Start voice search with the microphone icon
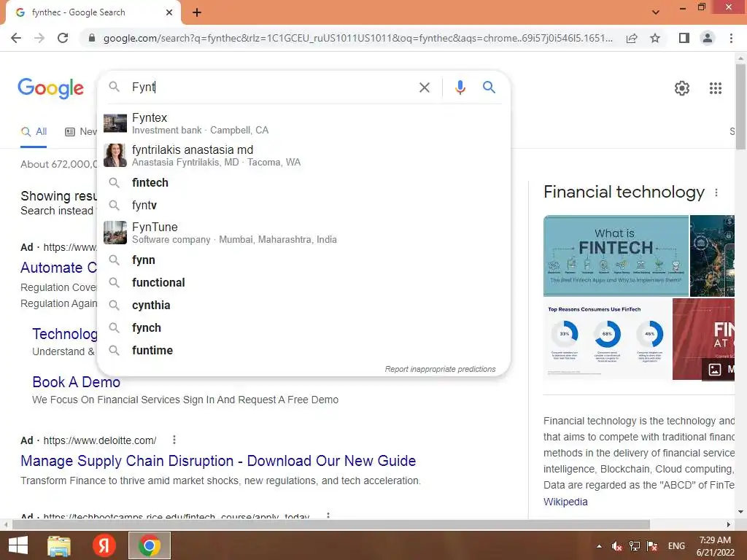 (460, 87)
